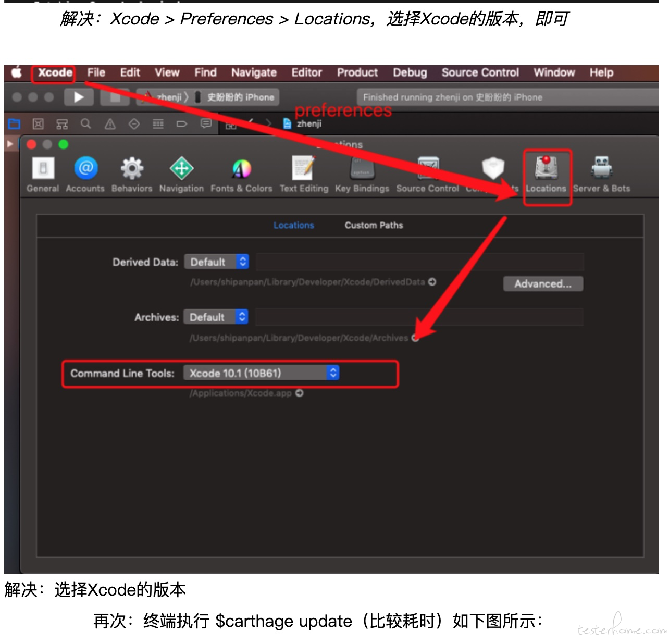This screenshot has width=669, height=644.
Task: Open the Edit menu
Action: [130, 72]
